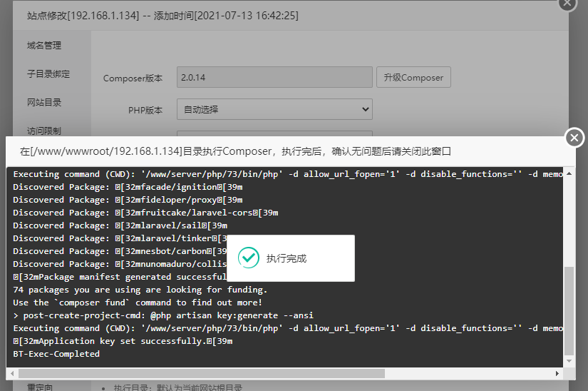The width and height of the screenshot is (588, 391).
Task: Open the 子目录绑定 tab
Action: point(48,74)
